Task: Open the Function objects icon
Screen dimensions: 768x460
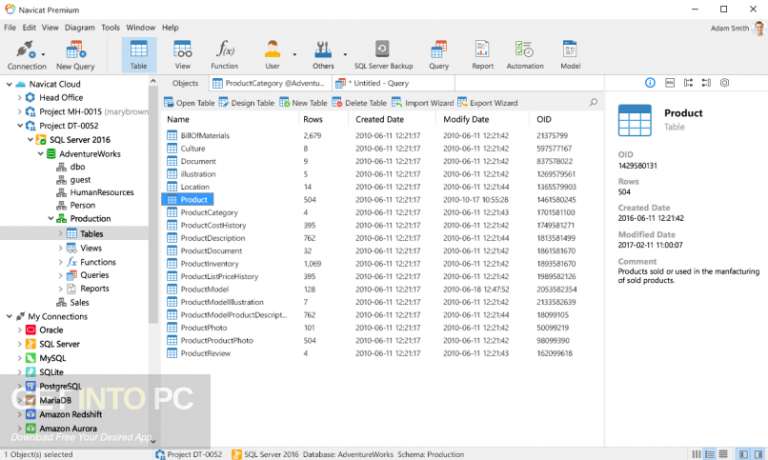Action: 224,55
